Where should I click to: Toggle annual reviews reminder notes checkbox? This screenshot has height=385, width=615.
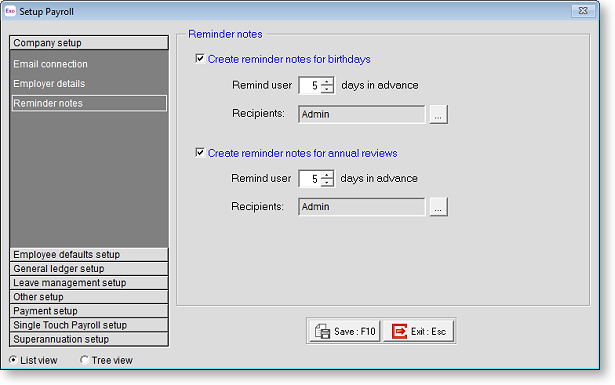[x=200, y=153]
